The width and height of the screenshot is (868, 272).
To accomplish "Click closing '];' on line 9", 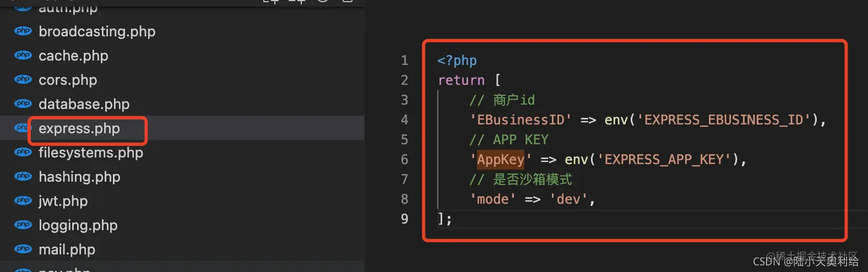I will (x=445, y=219).
